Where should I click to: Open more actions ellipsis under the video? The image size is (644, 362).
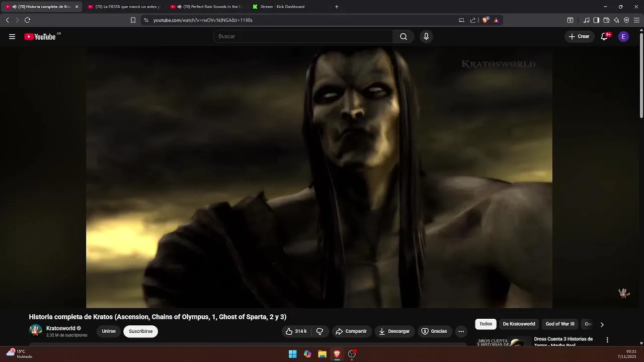tap(461, 331)
